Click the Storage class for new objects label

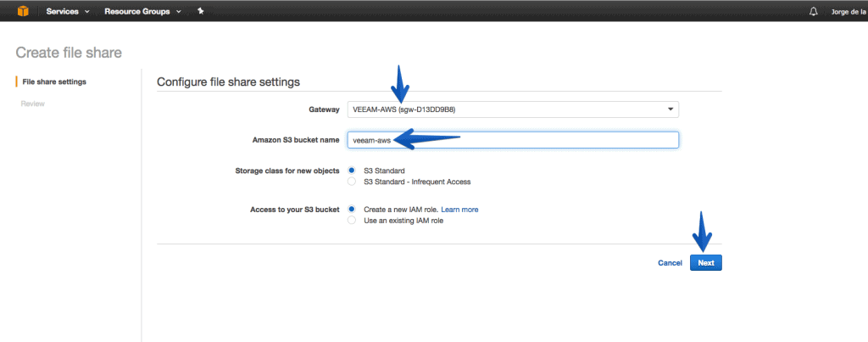287,171
